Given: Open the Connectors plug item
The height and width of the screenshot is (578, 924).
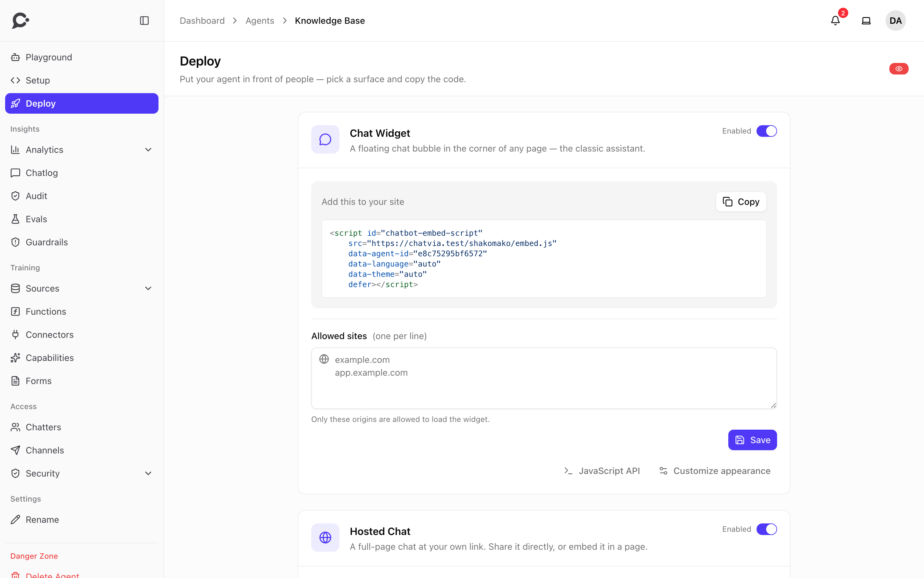Looking at the screenshot, I should coord(82,335).
